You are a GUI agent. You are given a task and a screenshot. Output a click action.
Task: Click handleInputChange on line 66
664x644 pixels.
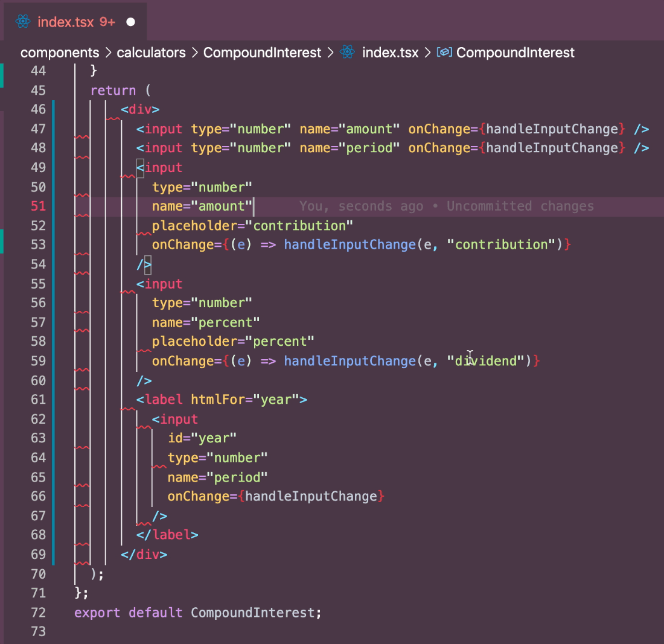point(311,496)
